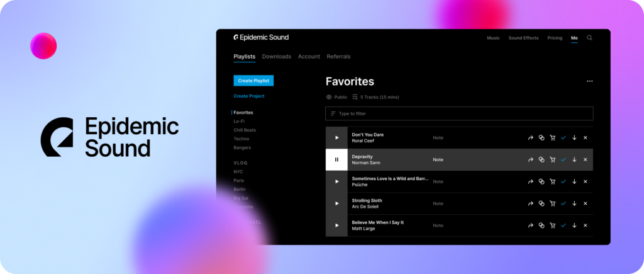Toggle Public visibility eye icon

(328, 98)
